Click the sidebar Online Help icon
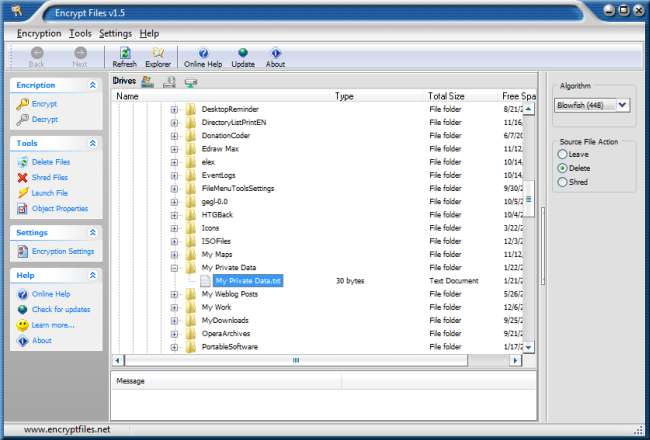 [22, 294]
